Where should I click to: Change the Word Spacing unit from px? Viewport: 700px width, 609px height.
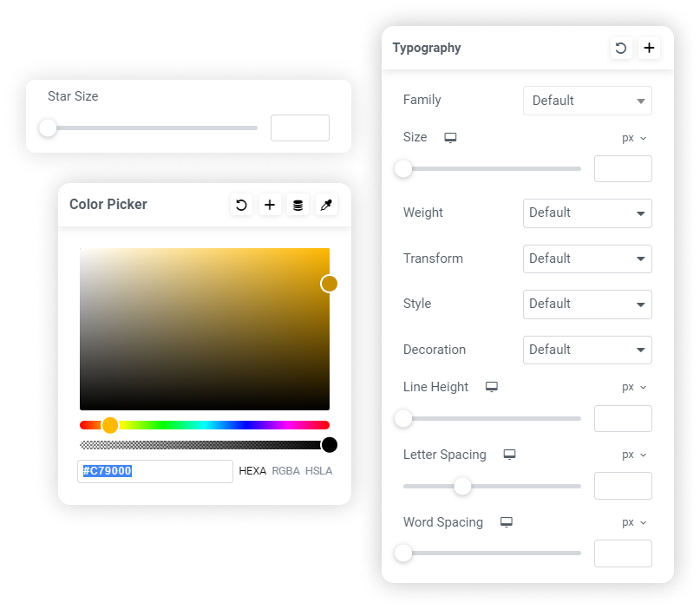(634, 523)
